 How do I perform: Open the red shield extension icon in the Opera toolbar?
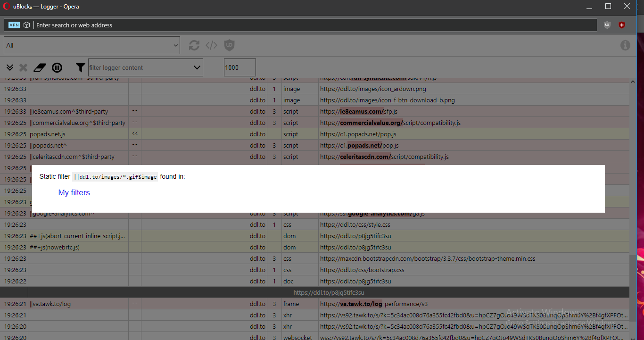[622, 25]
